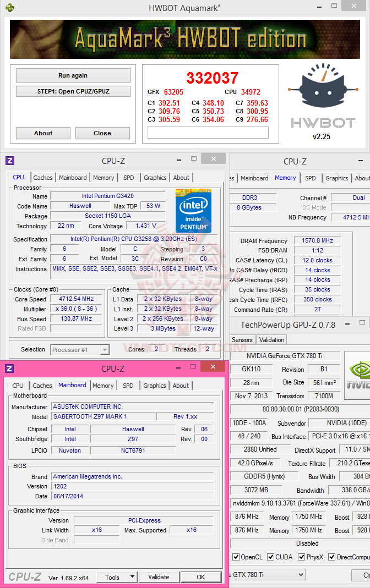
Task: Click the Multiplier value x 36.0
Action: click(x=76, y=309)
